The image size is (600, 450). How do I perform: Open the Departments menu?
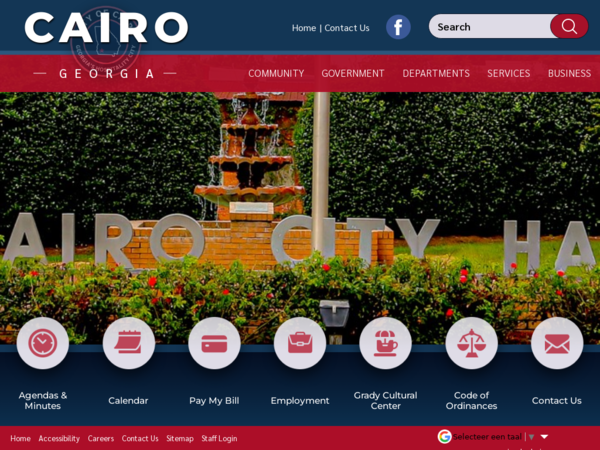tap(436, 73)
